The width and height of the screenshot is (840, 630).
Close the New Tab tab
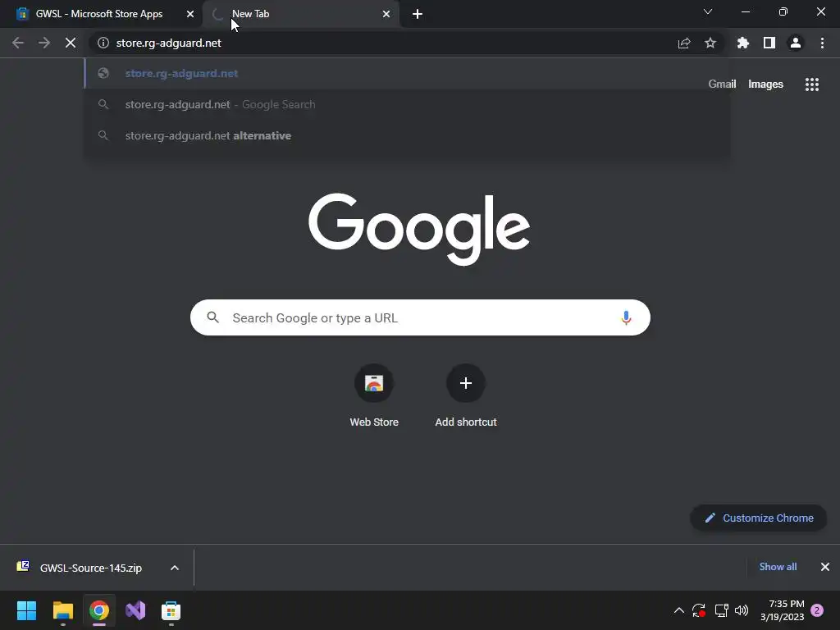386,14
